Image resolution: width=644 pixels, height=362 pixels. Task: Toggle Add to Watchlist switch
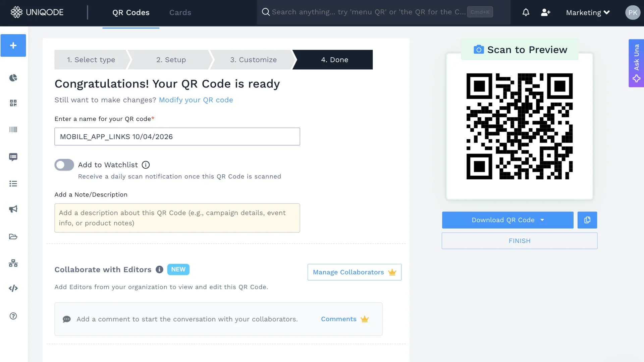(64, 165)
